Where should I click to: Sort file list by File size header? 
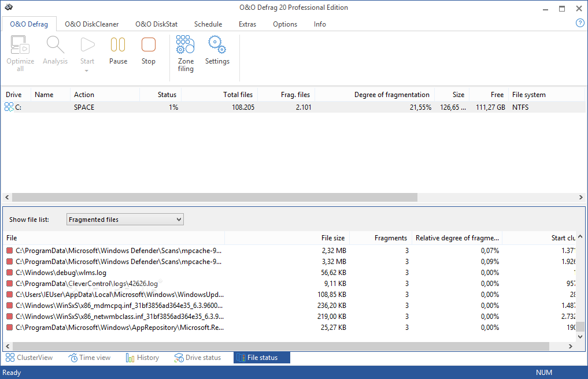tap(287, 238)
